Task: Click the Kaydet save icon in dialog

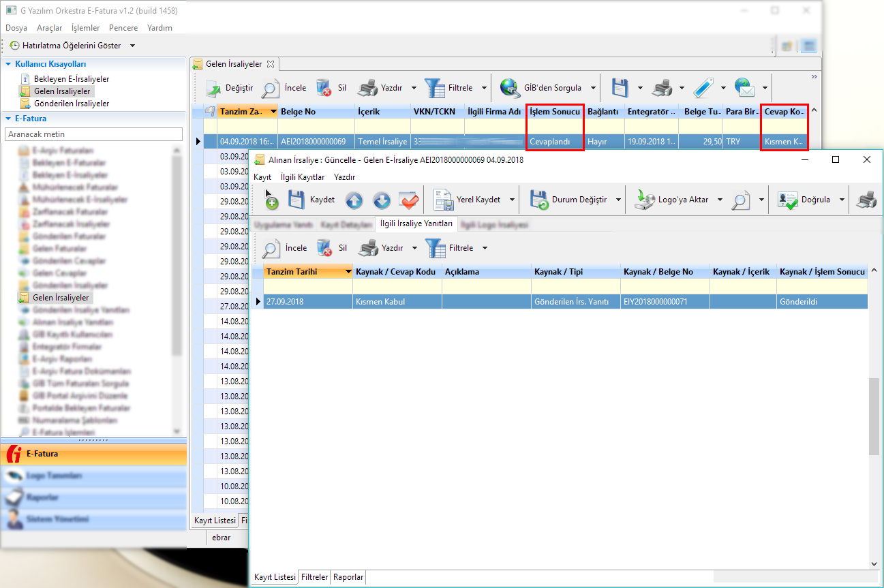Action: [x=296, y=200]
